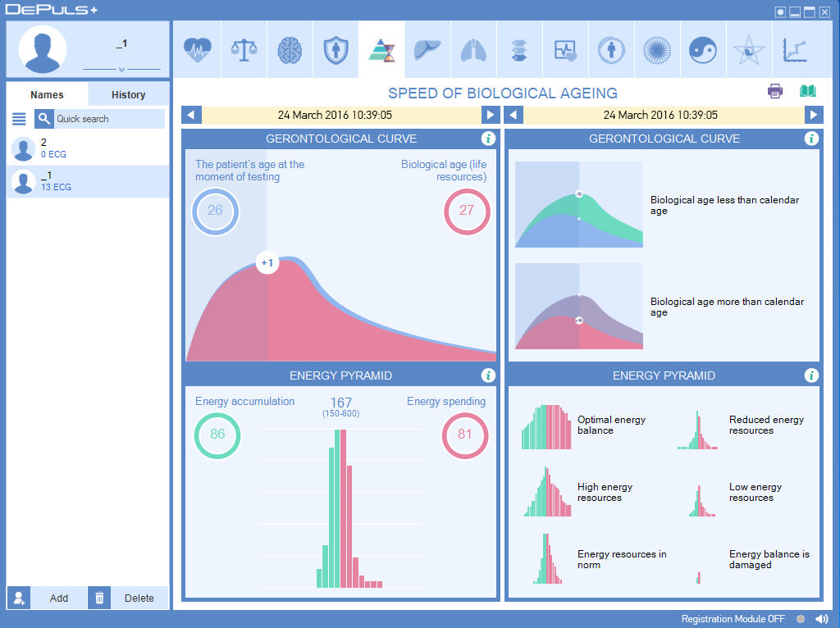The image size is (840, 628).
Task: Switch to the History tab
Action: (x=128, y=94)
